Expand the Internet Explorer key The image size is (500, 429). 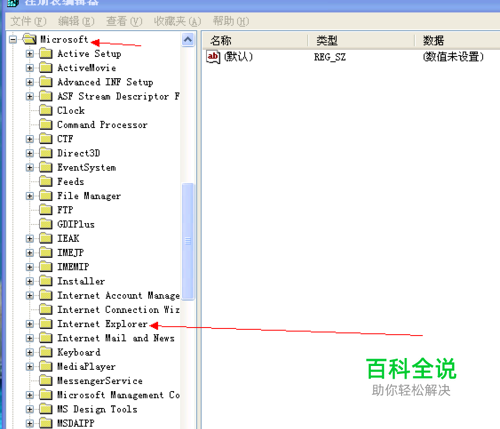tap(30, 324)
